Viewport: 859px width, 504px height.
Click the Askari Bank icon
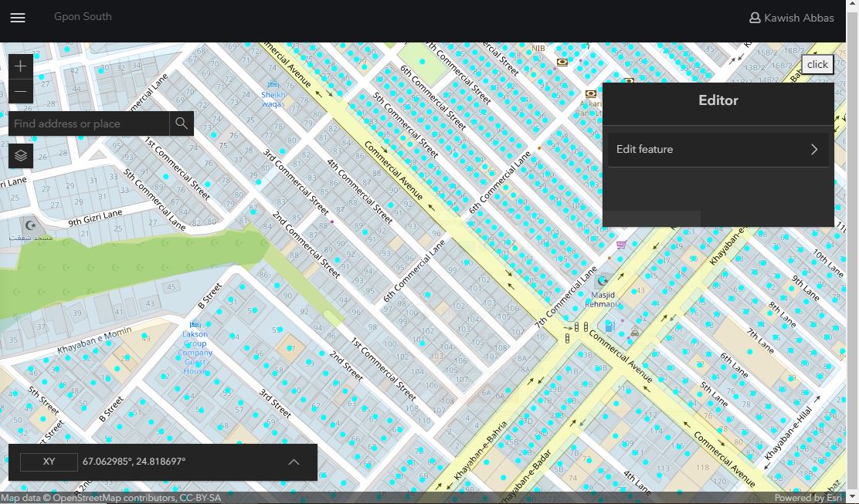pyautogui.click(x=590, y=93)
